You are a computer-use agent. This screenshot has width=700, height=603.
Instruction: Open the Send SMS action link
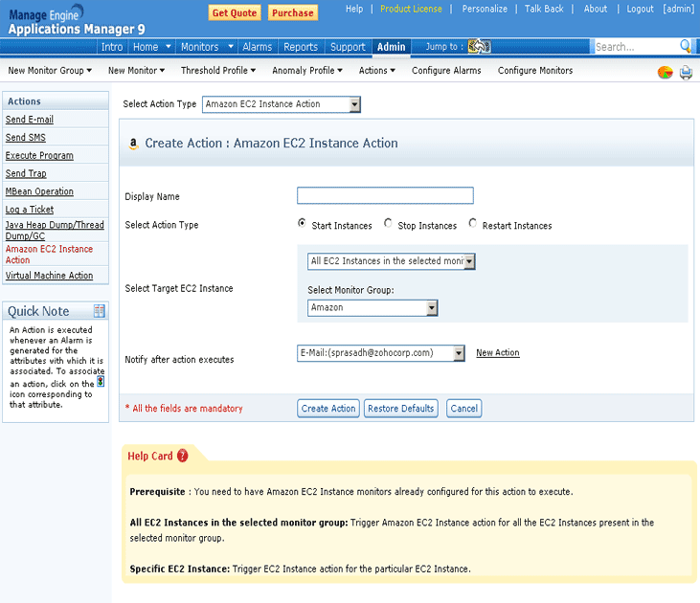pos(26,138)
